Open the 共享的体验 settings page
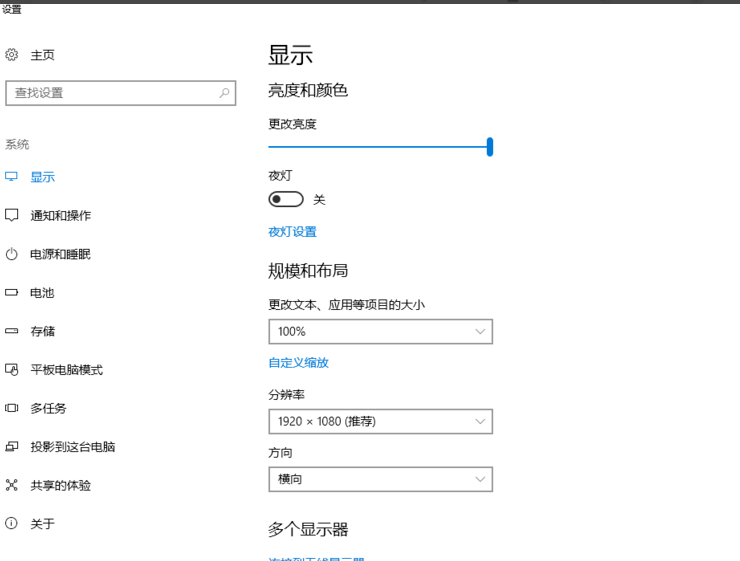 coord(60,485)
